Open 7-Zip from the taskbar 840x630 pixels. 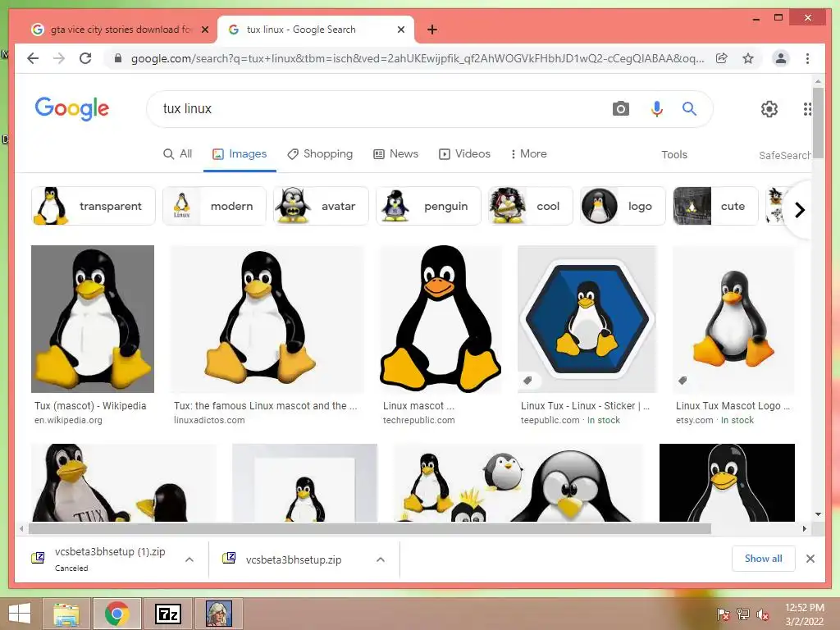click(x=167, y=614)
